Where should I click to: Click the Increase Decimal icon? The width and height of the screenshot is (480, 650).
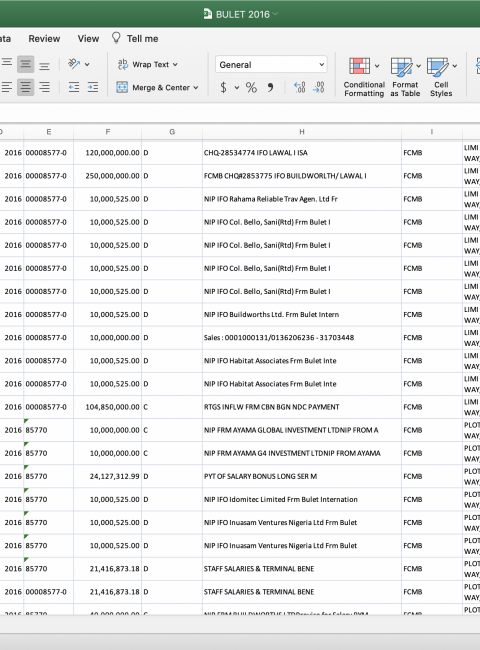(x=299, y=87)
